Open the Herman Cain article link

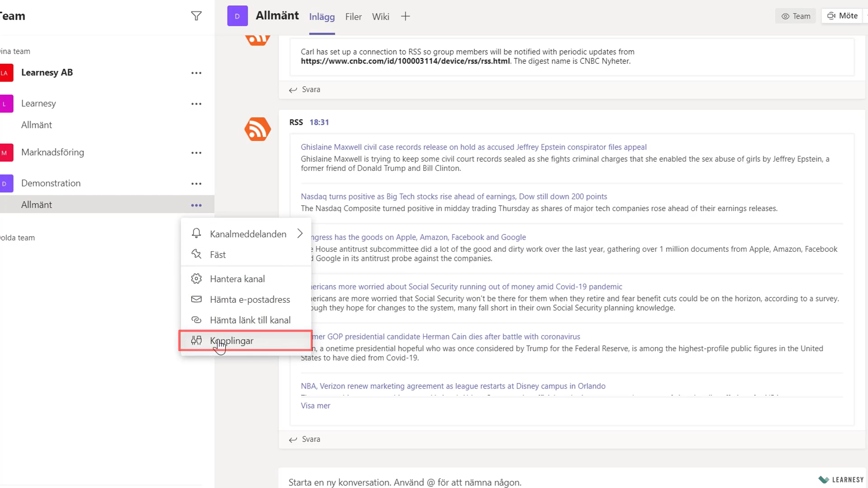point(446,337)
